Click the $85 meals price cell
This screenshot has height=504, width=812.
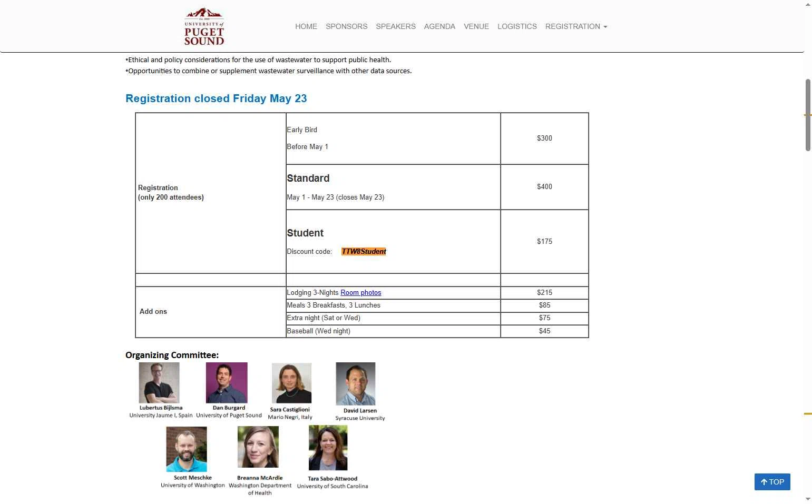point(544,305)
